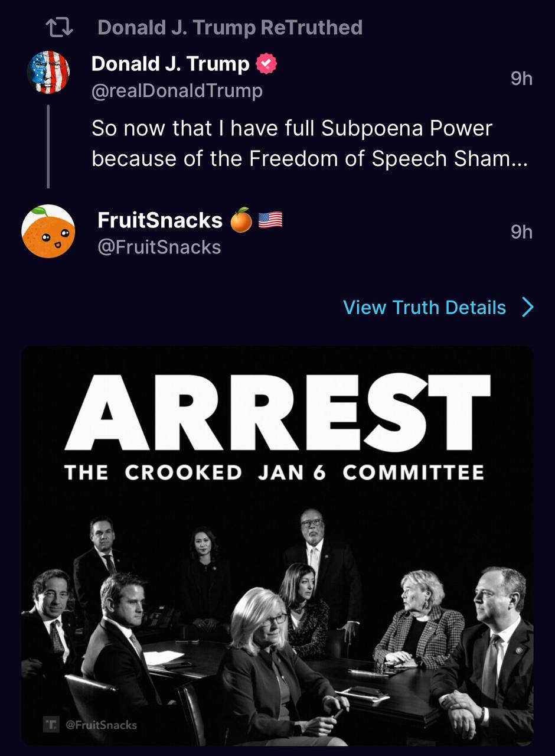Click "THE CROOKED JAN 6 COMMITTEE" image caption
The width and height of the screenshot is (555, 756).
click(274, 472)
